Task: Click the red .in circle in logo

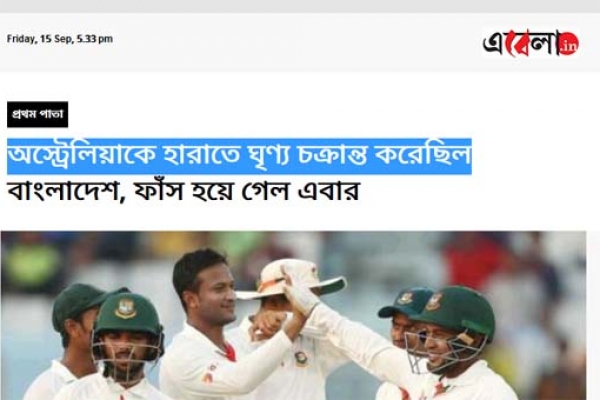Action: (x=569, y=45)
